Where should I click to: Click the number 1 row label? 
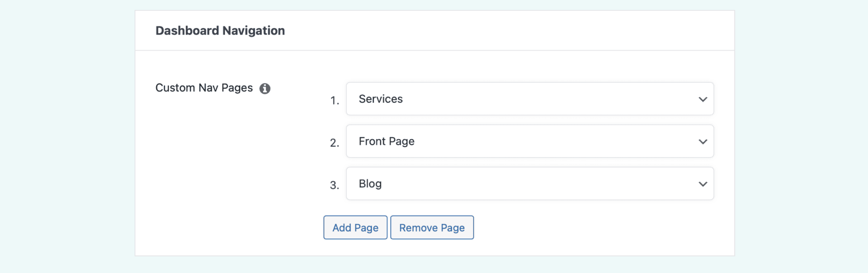335,100
